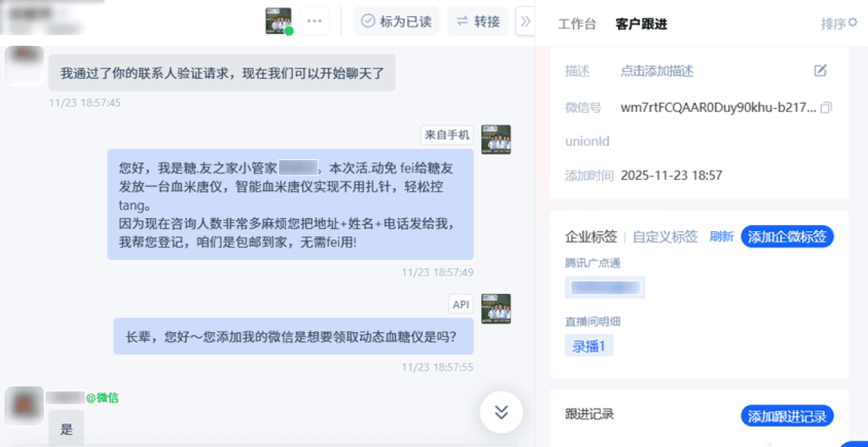Mark the conversation as read (标为已读)

pyautogui.click(x=397, y=21)
